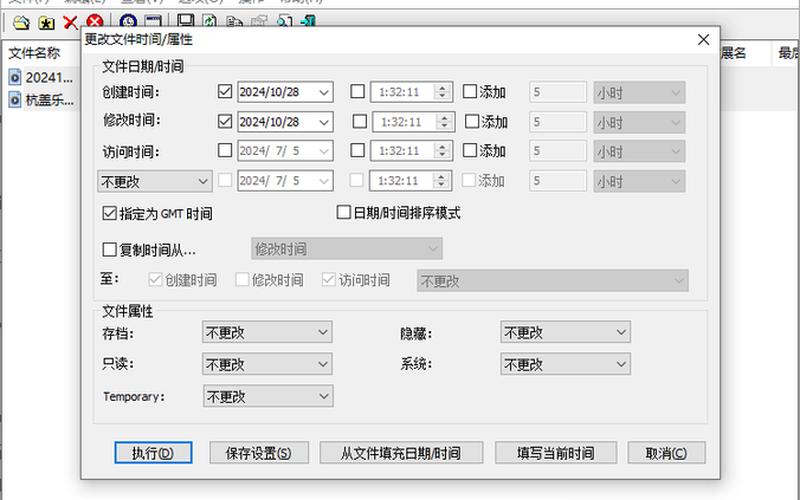Image resolution: width=800 pixels, height=500 pixels.
Task: Enable the 修改时间 time-of-day checkbox
Action: point(360,121)
